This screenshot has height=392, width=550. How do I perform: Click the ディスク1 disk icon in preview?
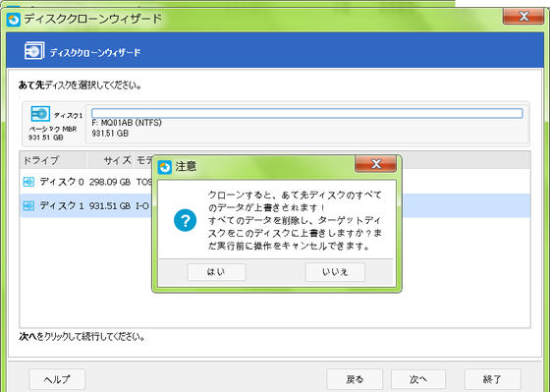[x=40, y=114]
